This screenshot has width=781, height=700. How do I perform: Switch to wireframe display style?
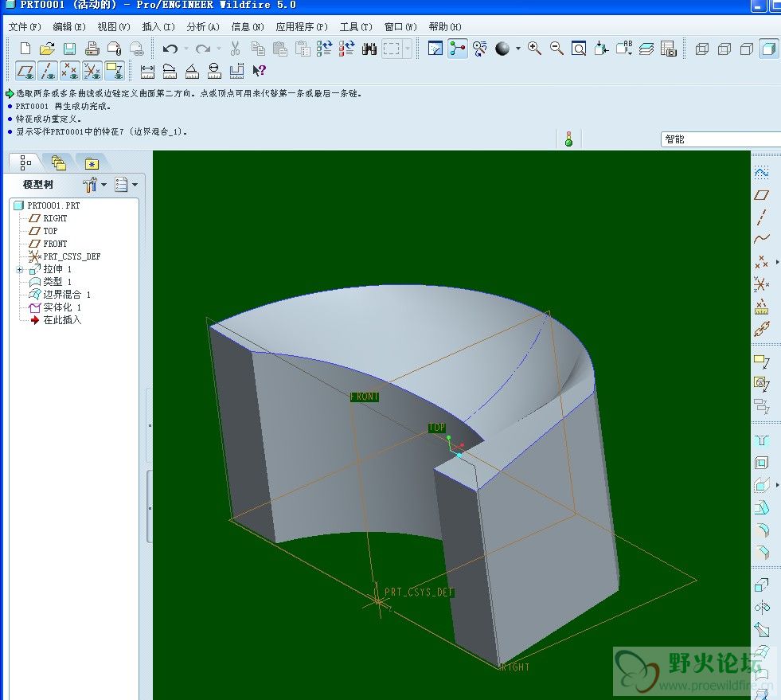click(702, 49)
